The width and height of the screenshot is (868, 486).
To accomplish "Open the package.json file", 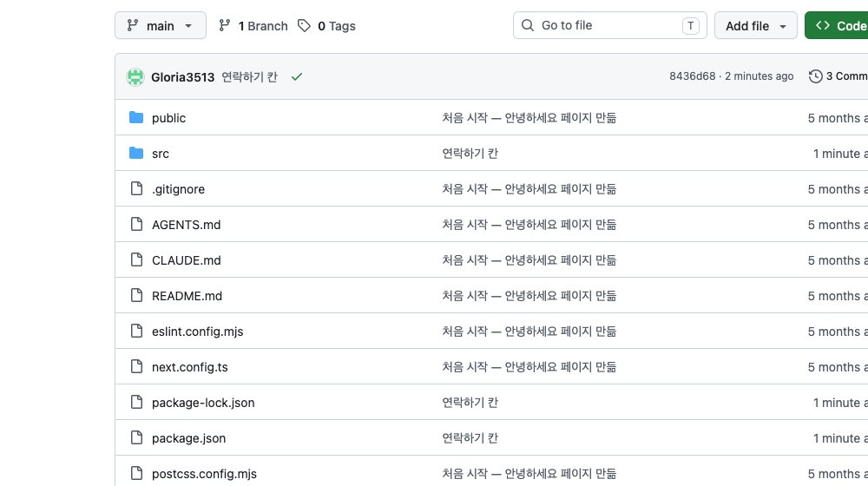I will (x=188, y=438).
